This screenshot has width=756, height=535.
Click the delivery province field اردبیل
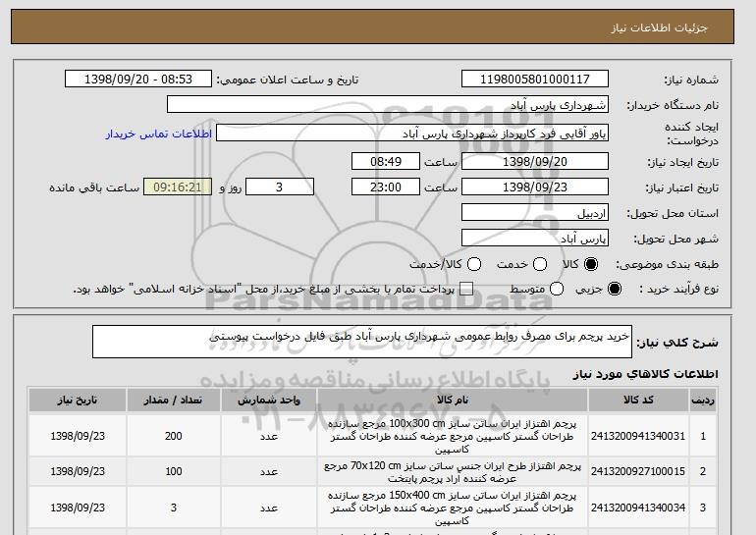point(535,213)
